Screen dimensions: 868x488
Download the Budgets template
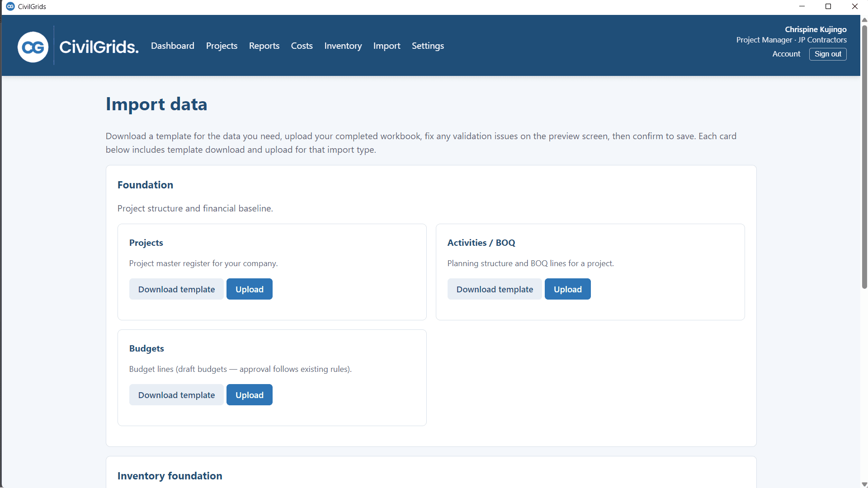176,395
